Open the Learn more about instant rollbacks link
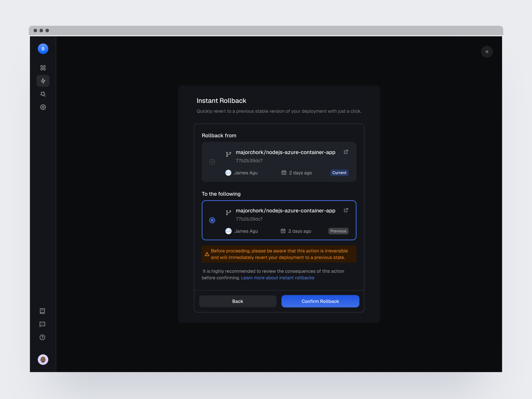 click(x=278, y=278)
